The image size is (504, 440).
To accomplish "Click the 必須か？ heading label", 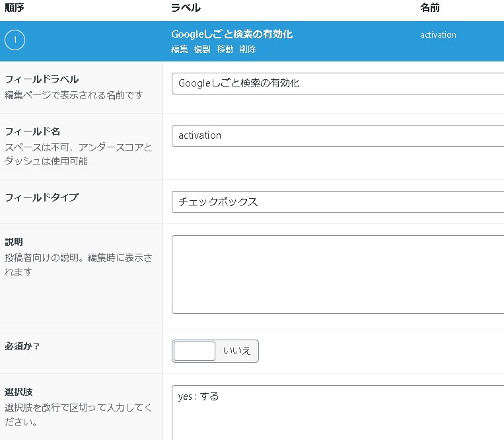I will point(22,346).
